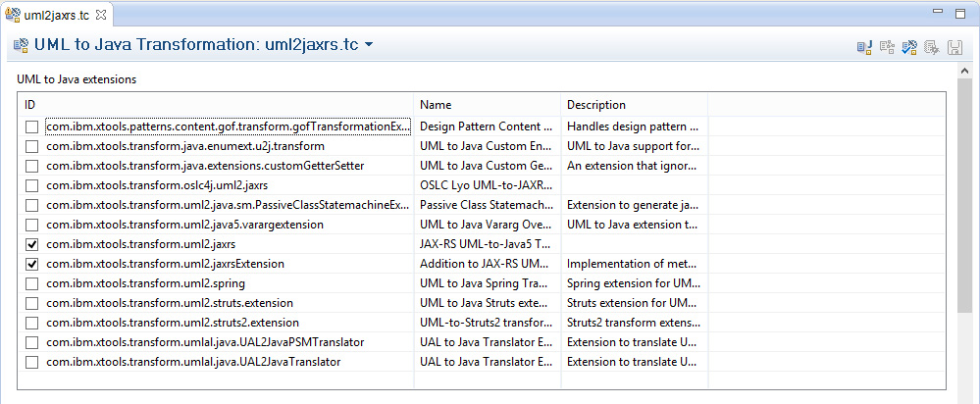Image resolution: width=980 pixels, height=404 pixels.
Task: Check the oslc4j.uml2.jaxrs extension checkbox
Action: [31, 186]
